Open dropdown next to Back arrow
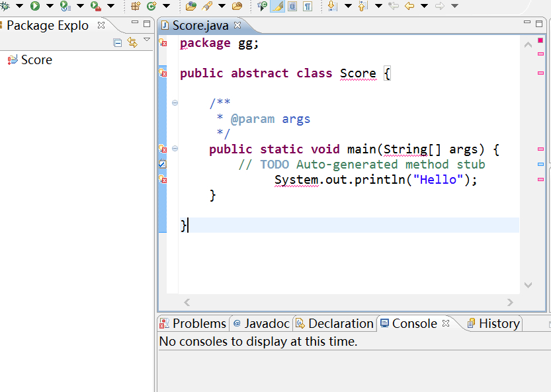 [424, 6]
